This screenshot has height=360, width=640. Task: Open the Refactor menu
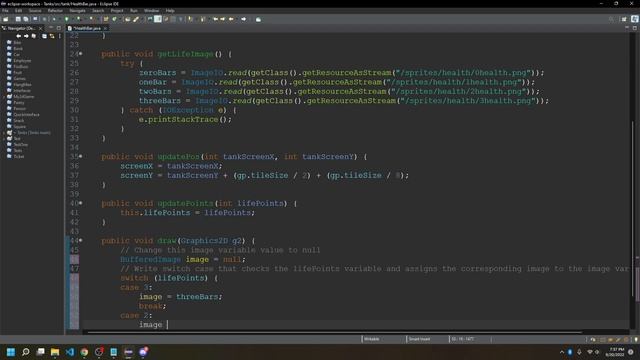[55, 11]
